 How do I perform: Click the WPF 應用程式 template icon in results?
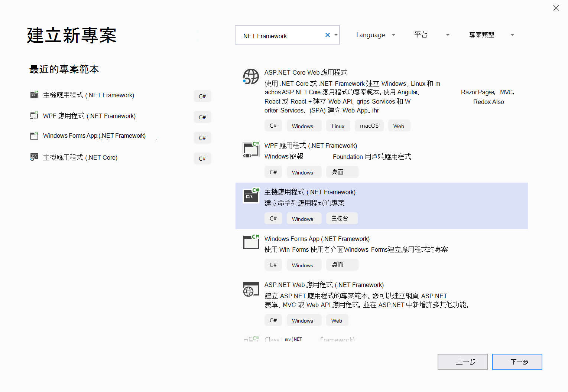(251, 150)
